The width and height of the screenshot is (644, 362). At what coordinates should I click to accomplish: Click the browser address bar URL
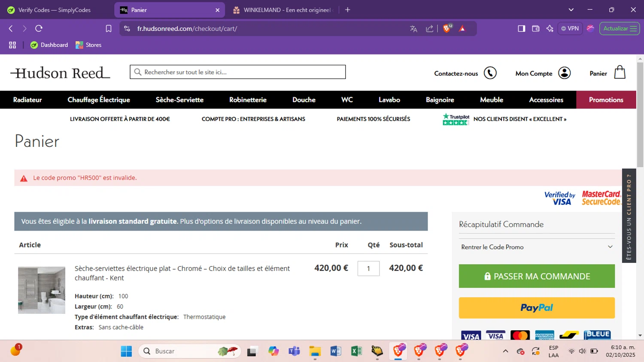tap(187, 29)
